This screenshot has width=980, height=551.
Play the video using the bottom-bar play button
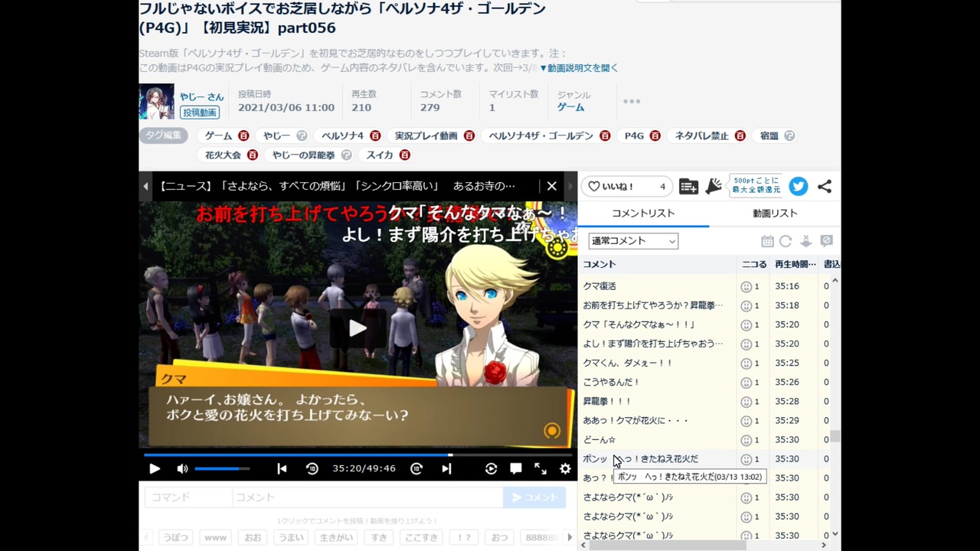154,469
